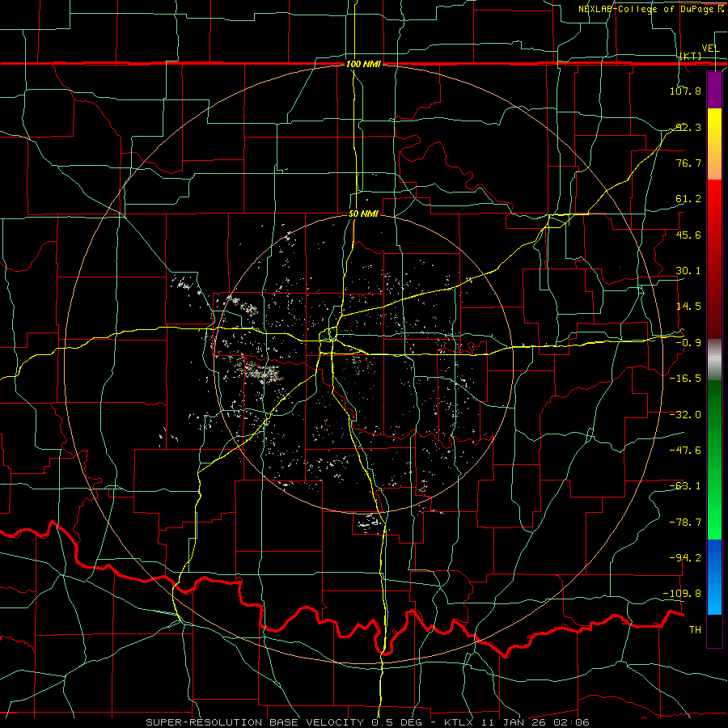Click the -32.0 scale value
This screenshot has height=728, width=728.
685,415
